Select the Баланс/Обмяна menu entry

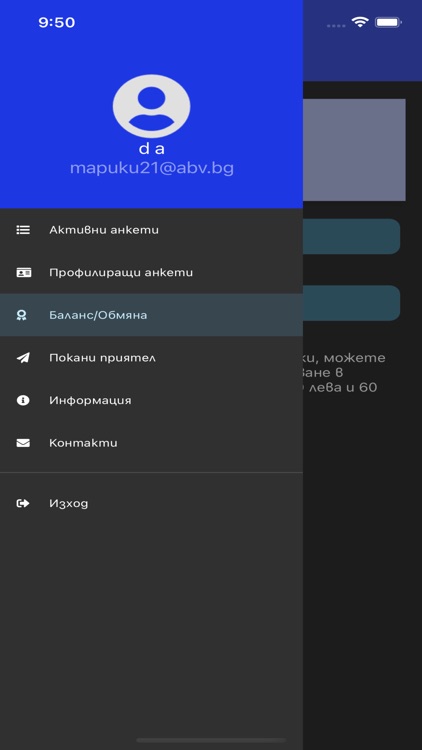[151, 315]
